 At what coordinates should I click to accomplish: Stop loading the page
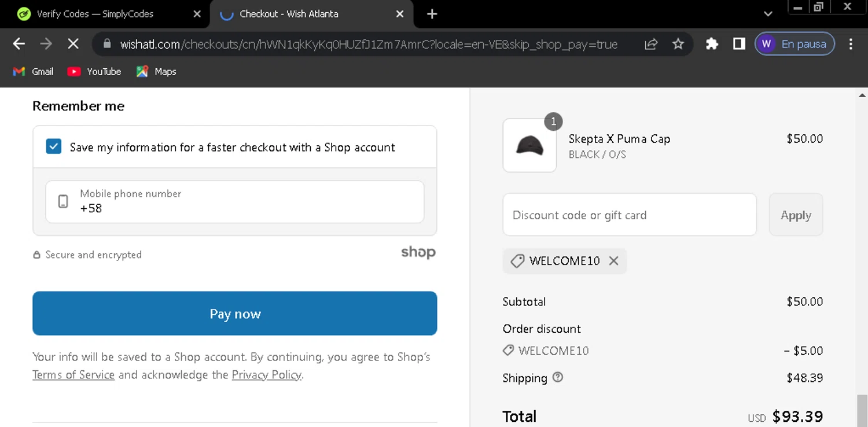click(x=73, y=44)
